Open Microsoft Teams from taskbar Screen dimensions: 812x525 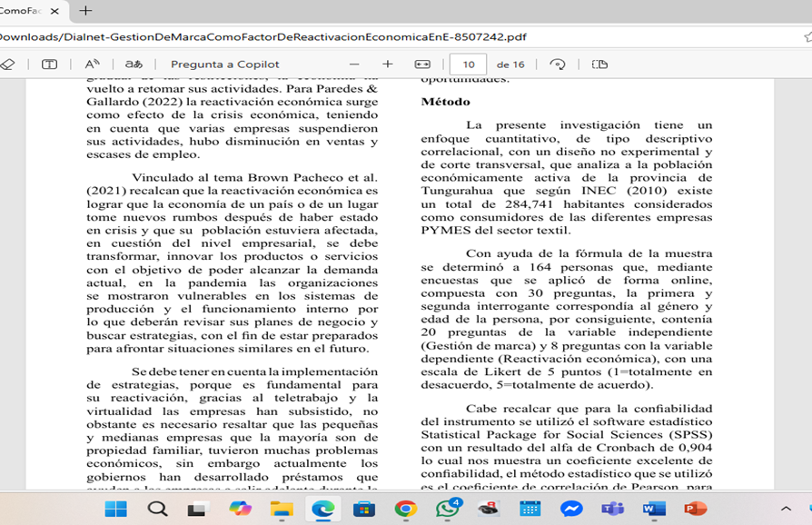(612, 509)
